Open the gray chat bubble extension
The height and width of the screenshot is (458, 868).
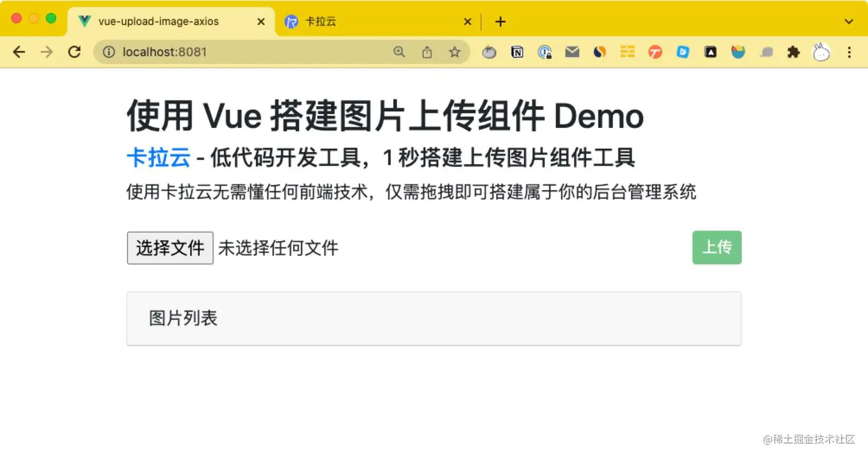(766, 52)
